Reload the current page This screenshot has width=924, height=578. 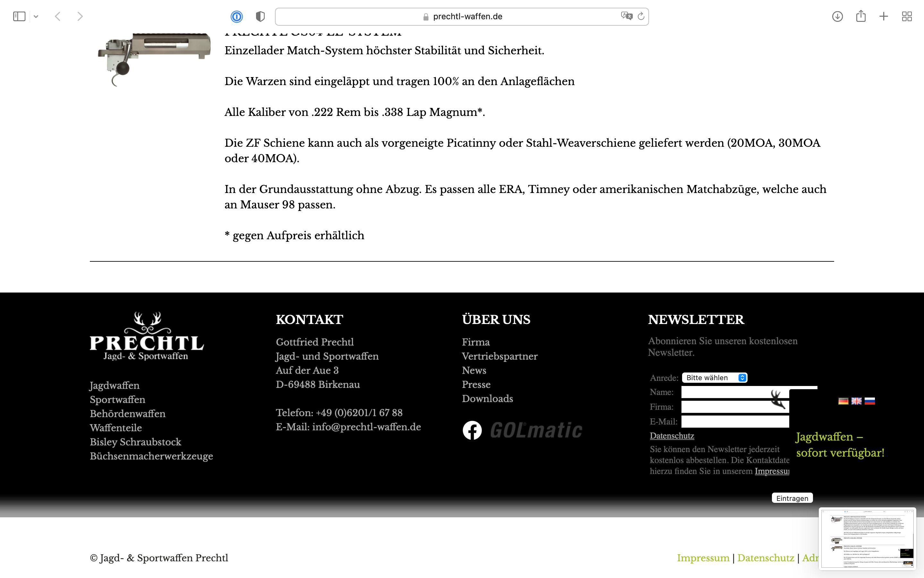[x=641, y=16]
